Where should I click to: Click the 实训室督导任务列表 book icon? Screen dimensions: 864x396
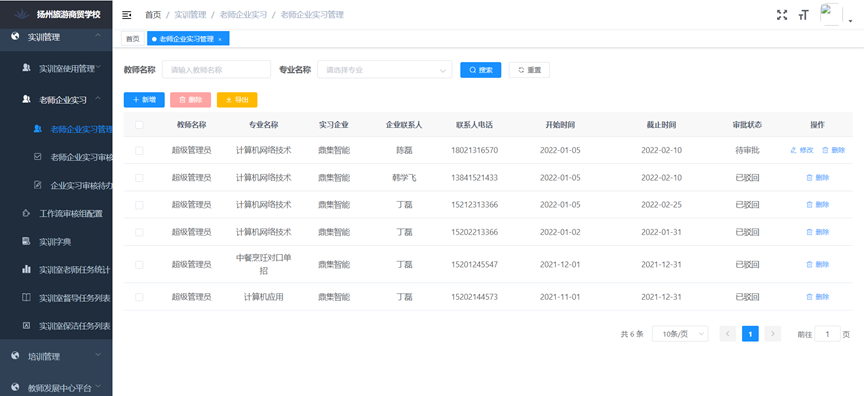click(26, 297)
